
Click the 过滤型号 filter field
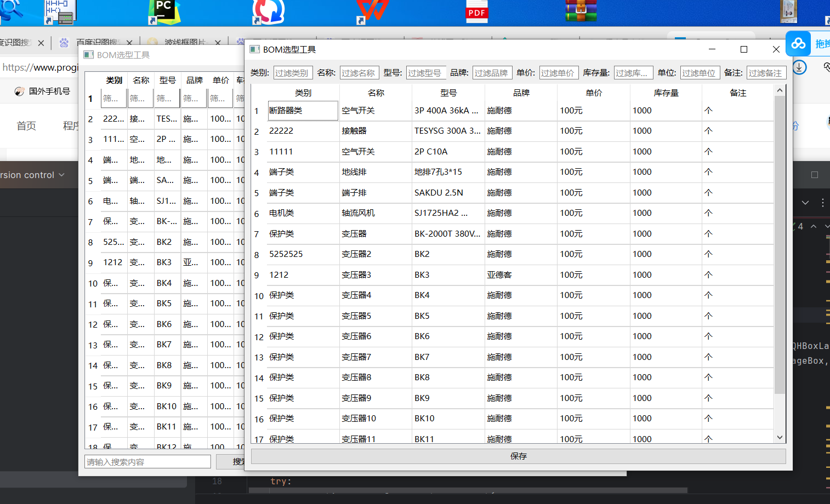coord(426,73)
